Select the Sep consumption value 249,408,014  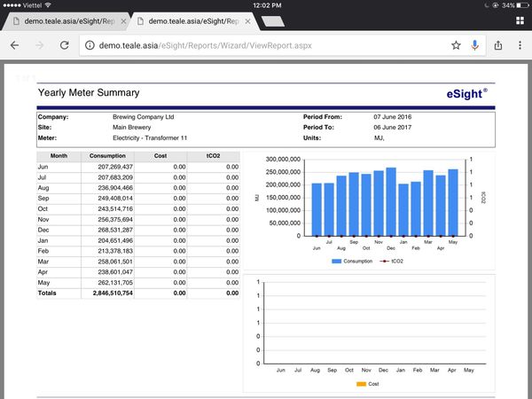[115, 198]
